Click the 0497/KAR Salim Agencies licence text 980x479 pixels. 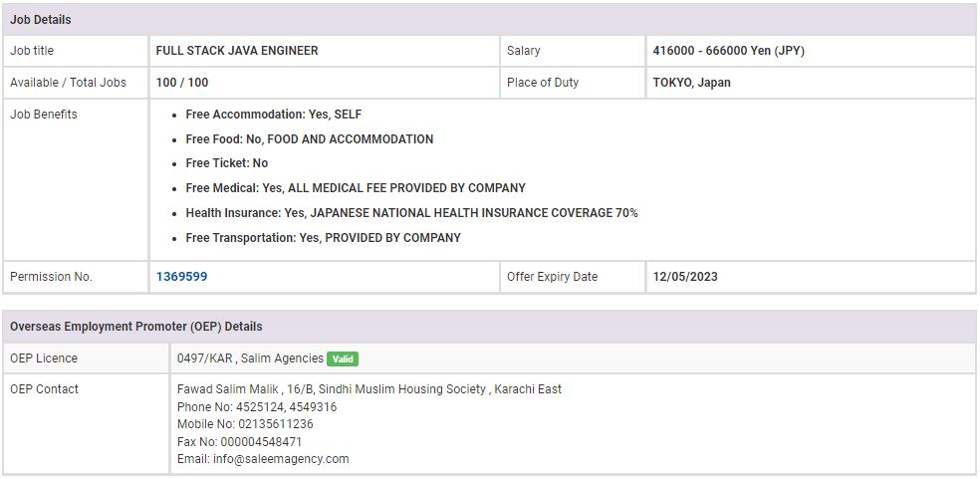pyautogui.click(x=250, y=359)
